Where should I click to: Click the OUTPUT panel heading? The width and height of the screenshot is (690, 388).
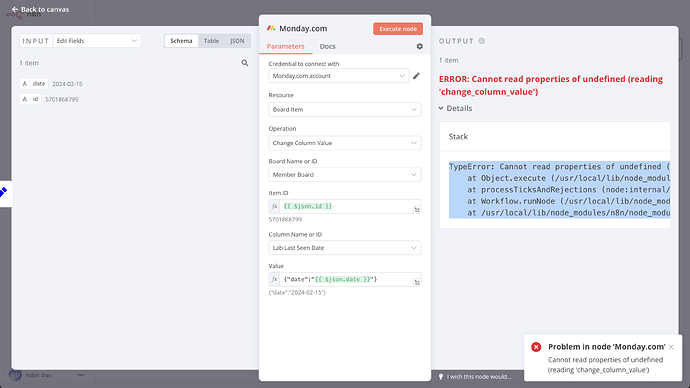tap(456, 41)
